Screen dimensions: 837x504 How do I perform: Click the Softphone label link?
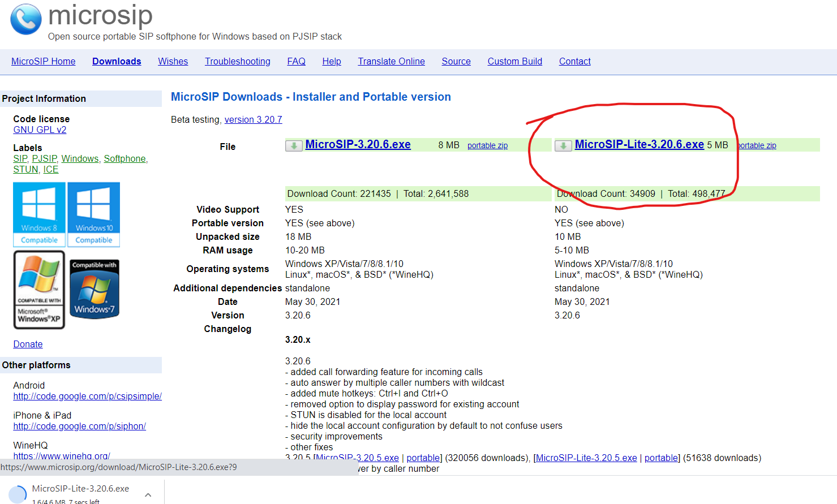pos(125,158)
